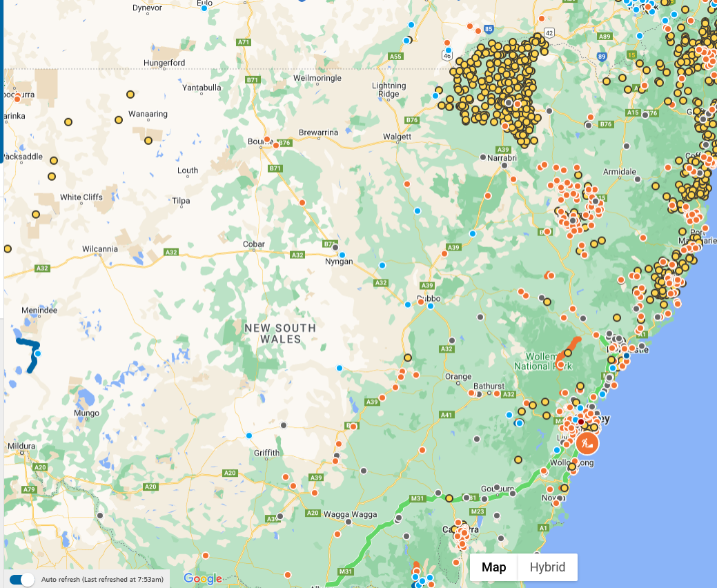The height and width of the screenshot is (588, 717).
Task: Click the grey marker just above Nyngan
Action: pos(335,246)
